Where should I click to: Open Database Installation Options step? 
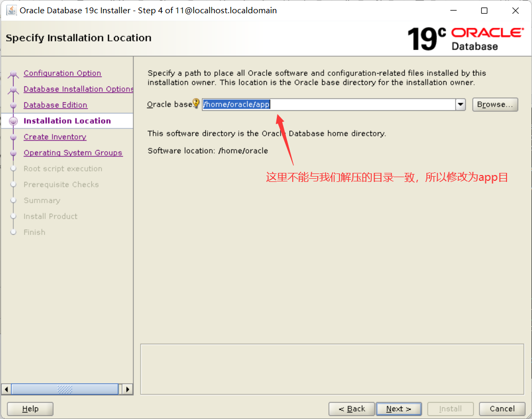(x=79, y=89)
